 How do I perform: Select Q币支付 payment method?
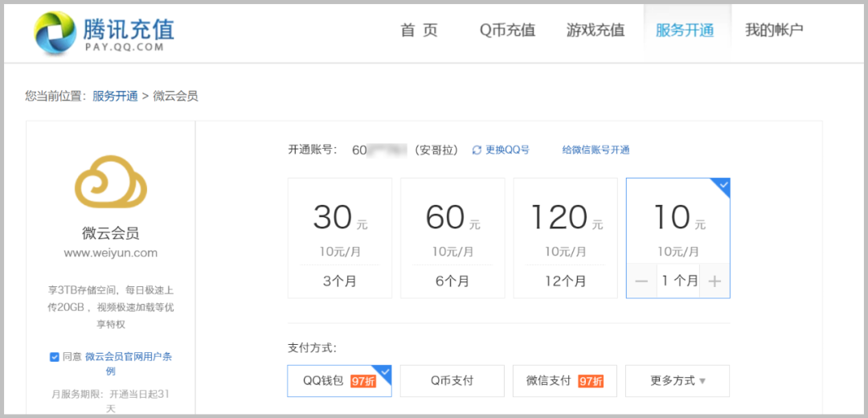[x=452, y=381]
